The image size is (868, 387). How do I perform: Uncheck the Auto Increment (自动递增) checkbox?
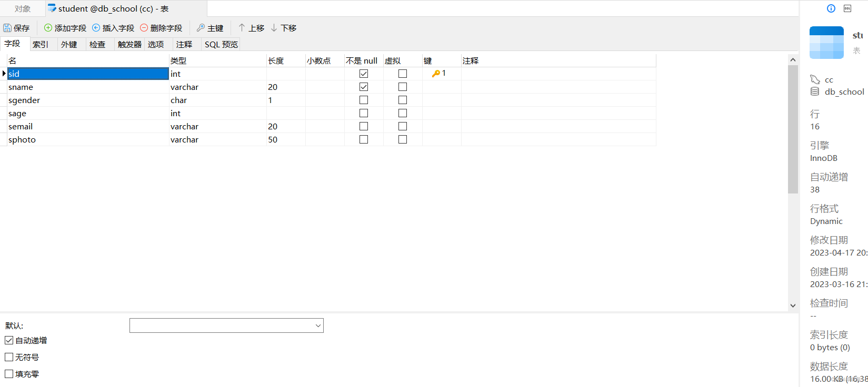tap(9, 340)
